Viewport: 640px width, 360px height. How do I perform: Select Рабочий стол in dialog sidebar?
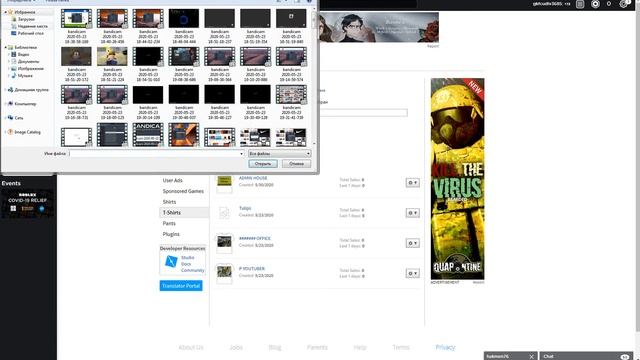[27, 33]
